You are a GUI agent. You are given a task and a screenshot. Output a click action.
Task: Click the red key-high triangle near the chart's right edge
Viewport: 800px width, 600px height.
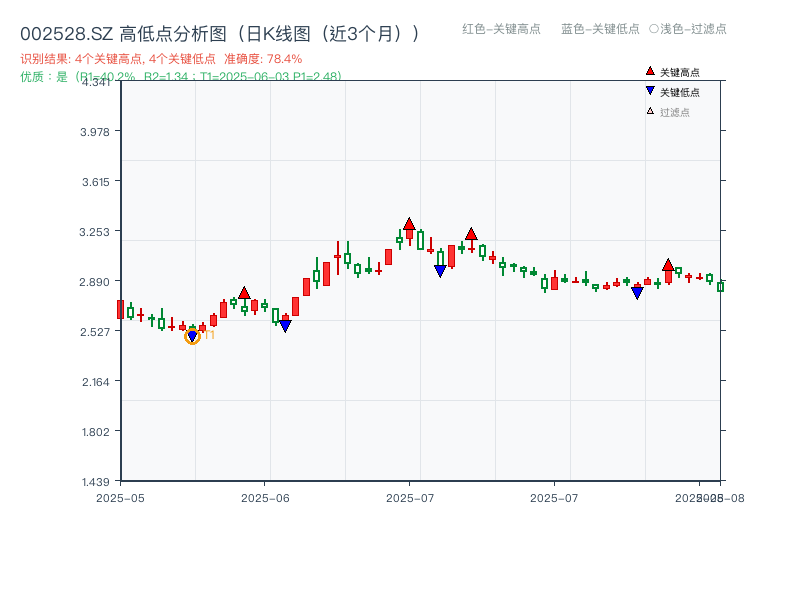tap(668, 265)
